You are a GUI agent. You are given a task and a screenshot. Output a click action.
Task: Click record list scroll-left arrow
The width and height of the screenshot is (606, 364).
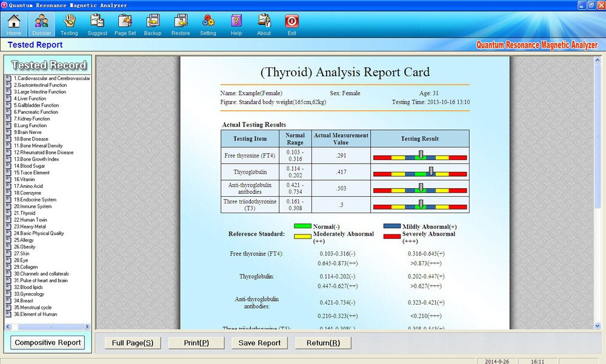[8, 327]
